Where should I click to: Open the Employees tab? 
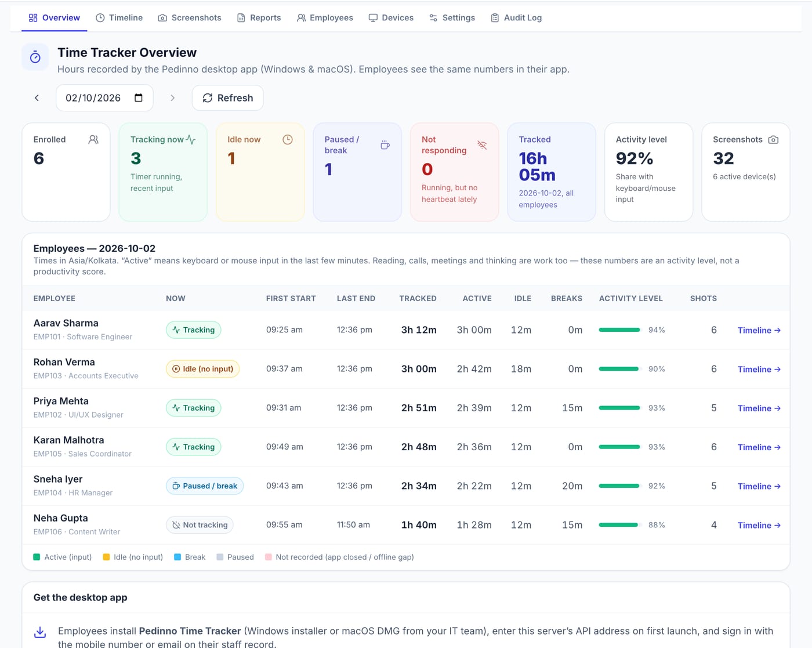[x=325, y=18]
